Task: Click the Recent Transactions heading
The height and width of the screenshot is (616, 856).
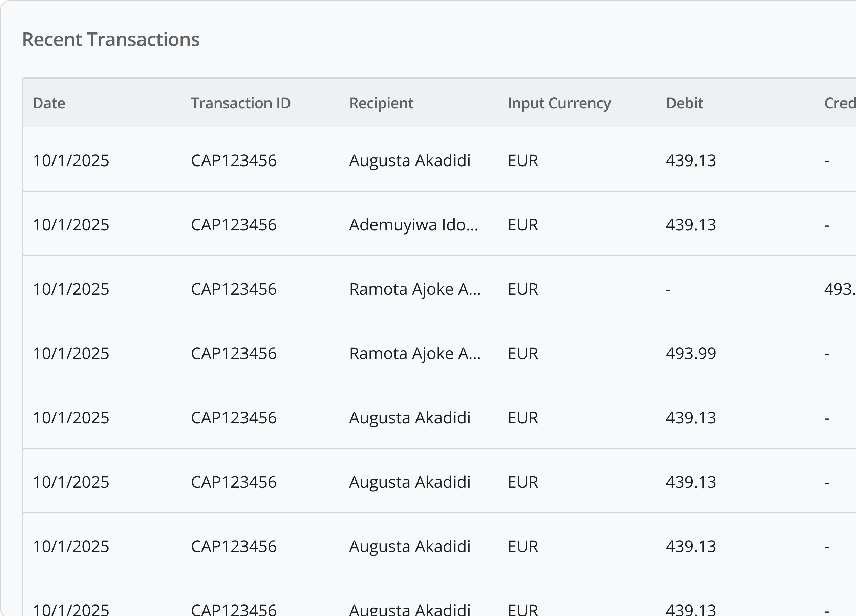Action: pos(111,39)
